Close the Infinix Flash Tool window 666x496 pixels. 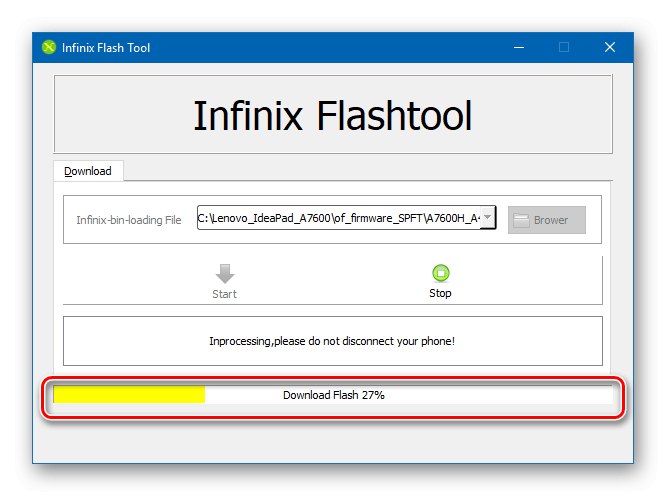[610, 47]
